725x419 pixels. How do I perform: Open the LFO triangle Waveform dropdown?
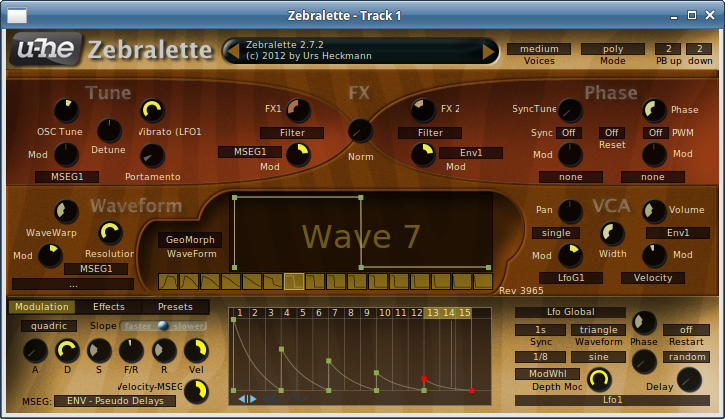tap(598, 330)
